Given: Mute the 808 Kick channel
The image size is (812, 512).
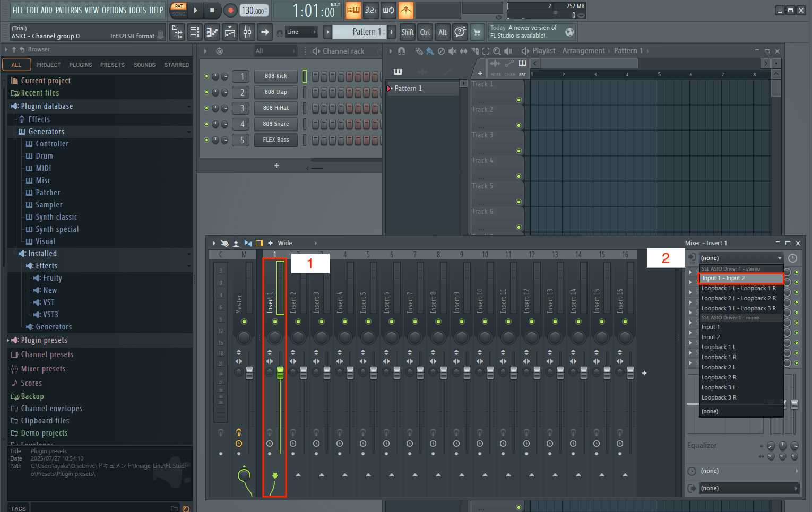Looking at the screenshot, I should pyautogui.click(x=206, y=76).
